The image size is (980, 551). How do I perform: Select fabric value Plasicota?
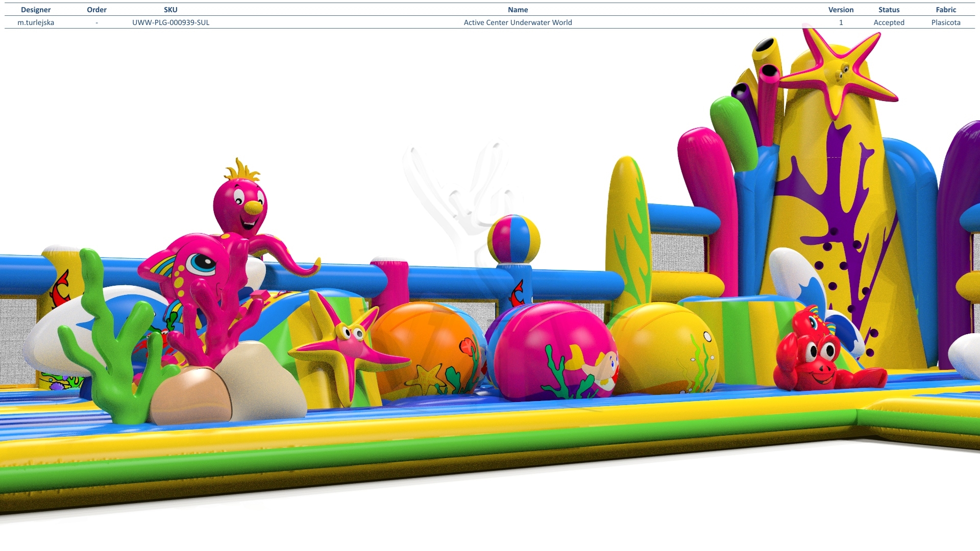(946, 22)
